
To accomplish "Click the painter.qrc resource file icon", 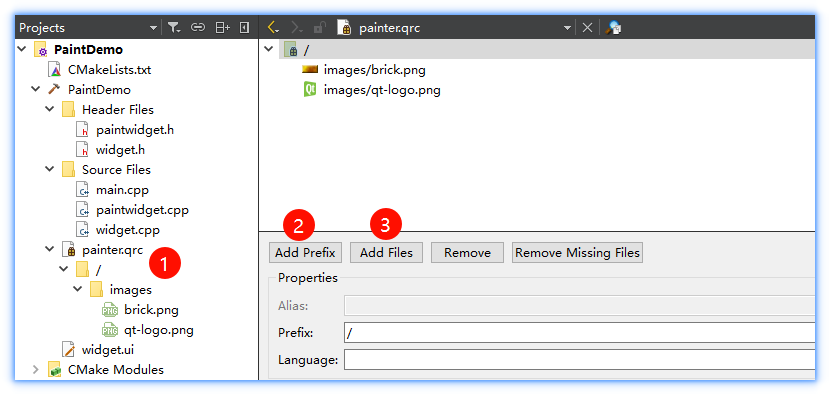I will click(x=68, y=249).
